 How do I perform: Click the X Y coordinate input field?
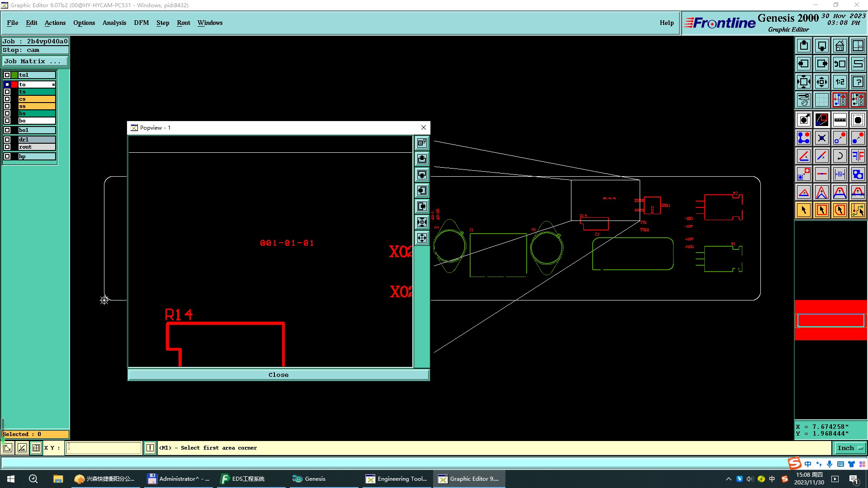(104, 448)
